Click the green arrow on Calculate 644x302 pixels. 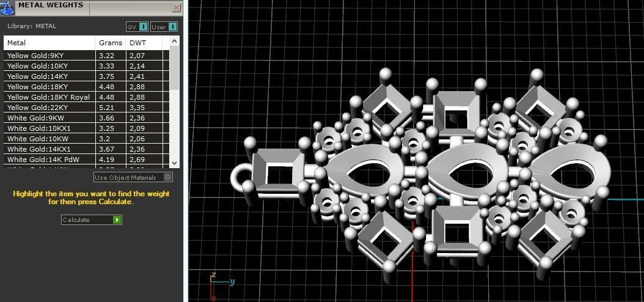[117, 220]
